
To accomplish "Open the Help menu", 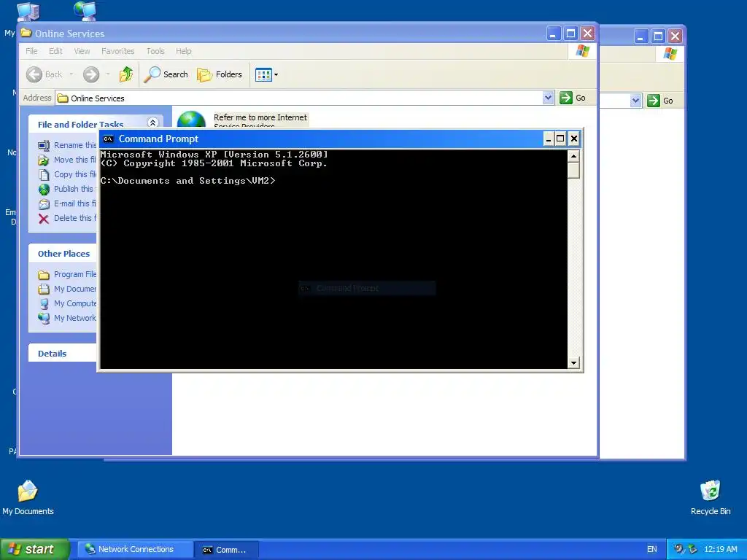I will (x=183, y=51).
